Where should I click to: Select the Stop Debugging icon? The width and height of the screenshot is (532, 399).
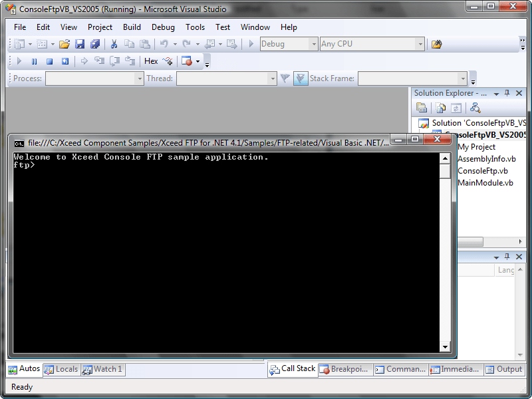(49, 61)
